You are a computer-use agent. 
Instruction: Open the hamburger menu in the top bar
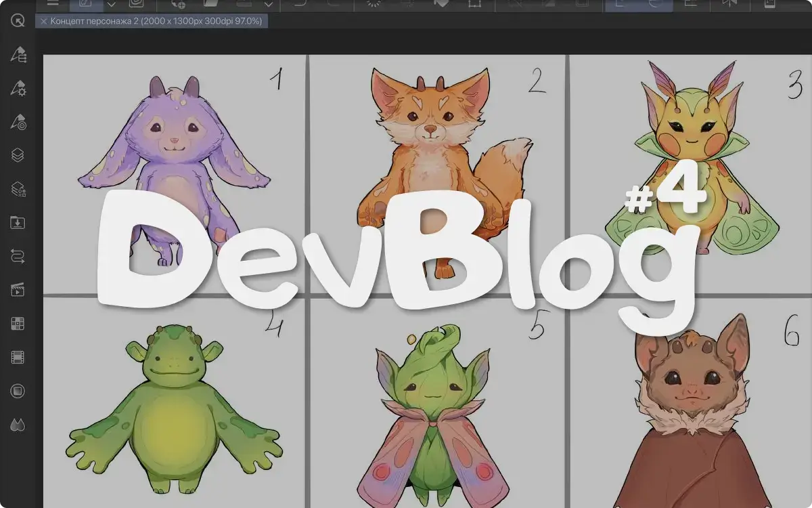pos(53,3)
